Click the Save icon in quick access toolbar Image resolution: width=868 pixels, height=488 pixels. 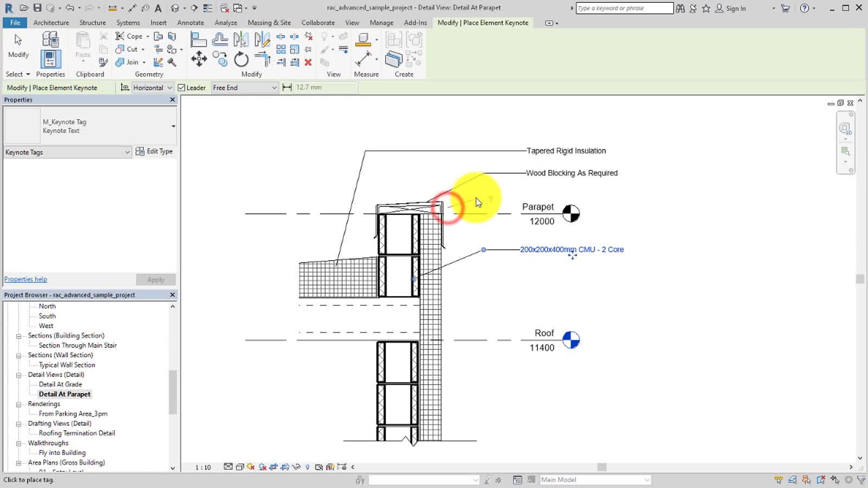[37, 8]
